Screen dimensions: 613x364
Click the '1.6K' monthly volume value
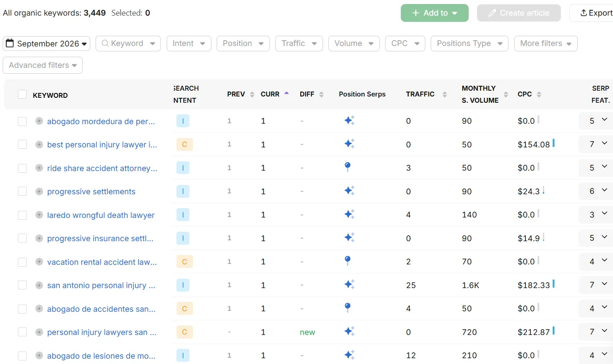click(x=470, y=285)
